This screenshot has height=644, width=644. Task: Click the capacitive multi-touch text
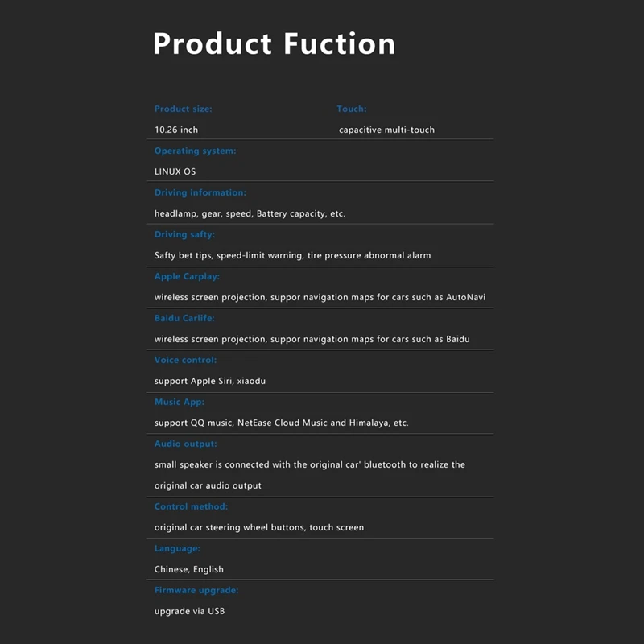point(386,130)
